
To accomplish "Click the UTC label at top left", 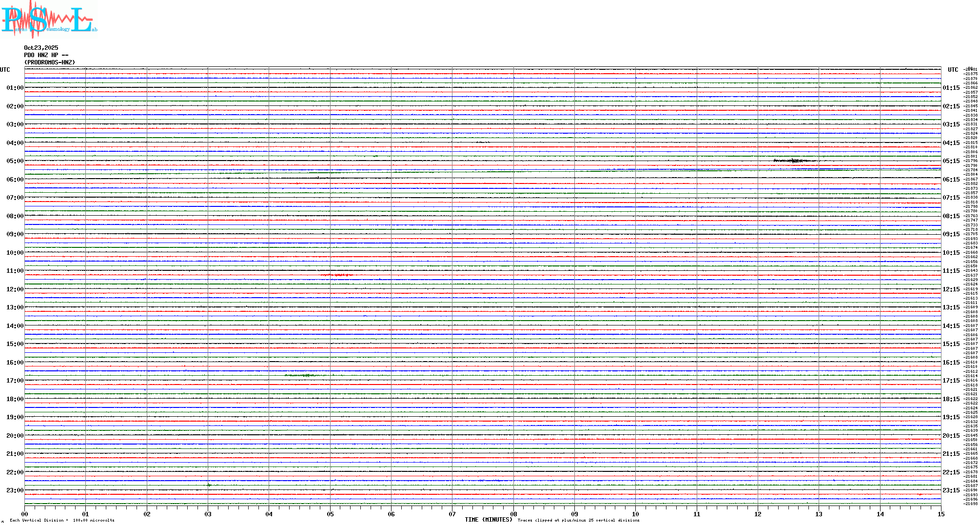I will pyautogui.click(x=5, y=70).
